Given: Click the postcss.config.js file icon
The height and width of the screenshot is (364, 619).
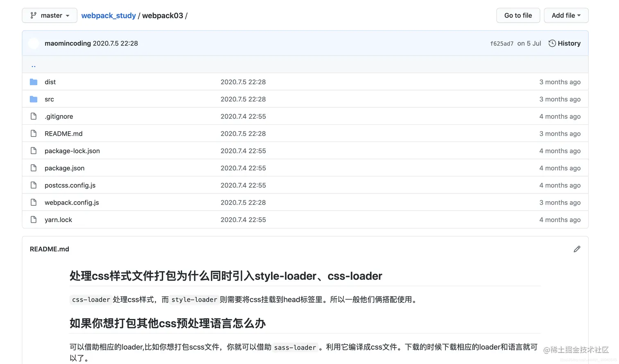Looking at the screenshot, I should tap(34, 185).
